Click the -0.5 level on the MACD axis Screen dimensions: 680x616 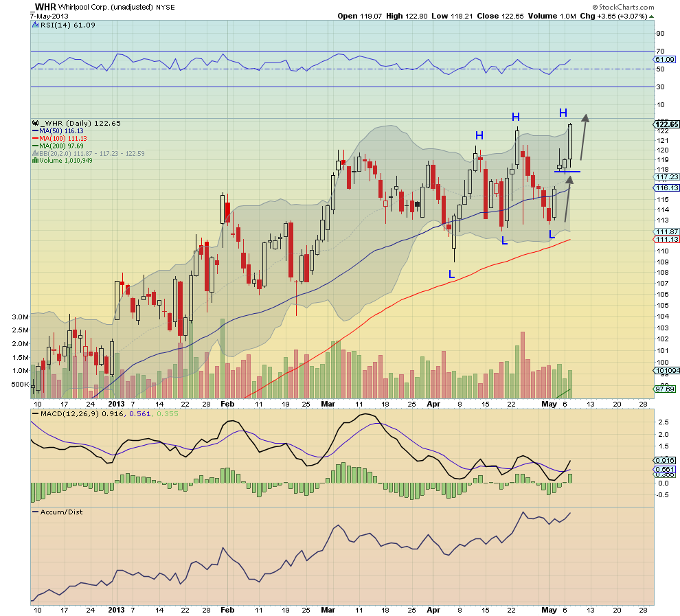pyautogui.click(x=662, y=495)
